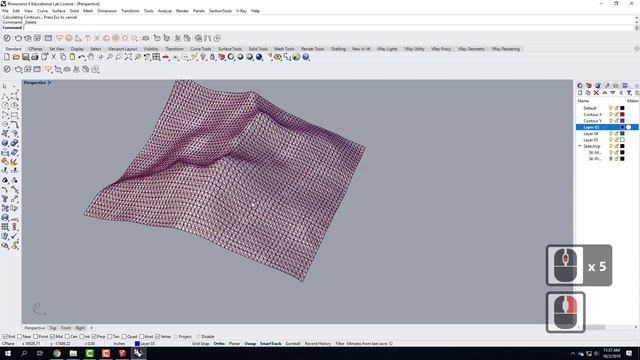Click the Command input field
The width and height of the screenshot is (640, 360).
point(329,27)
